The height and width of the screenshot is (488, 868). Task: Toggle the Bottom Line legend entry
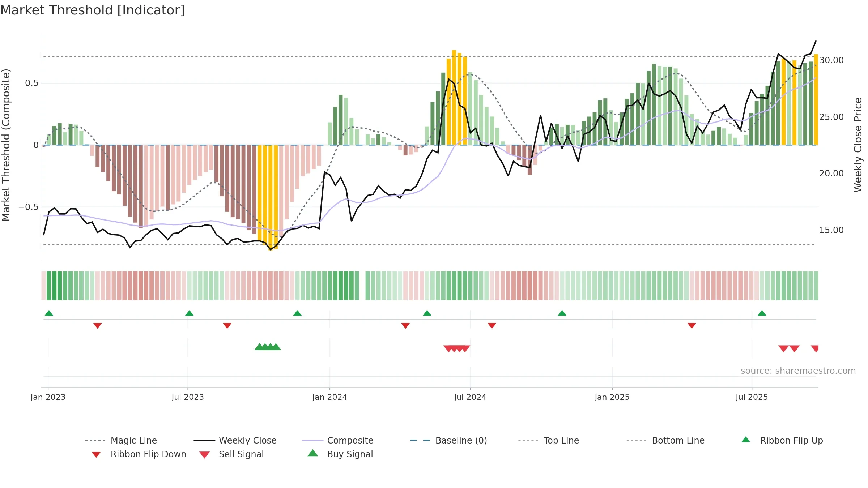(x=665, y=440)
